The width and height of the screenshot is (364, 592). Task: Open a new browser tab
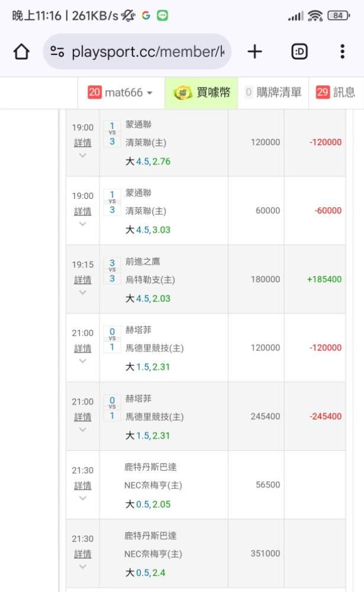point(255,52)
